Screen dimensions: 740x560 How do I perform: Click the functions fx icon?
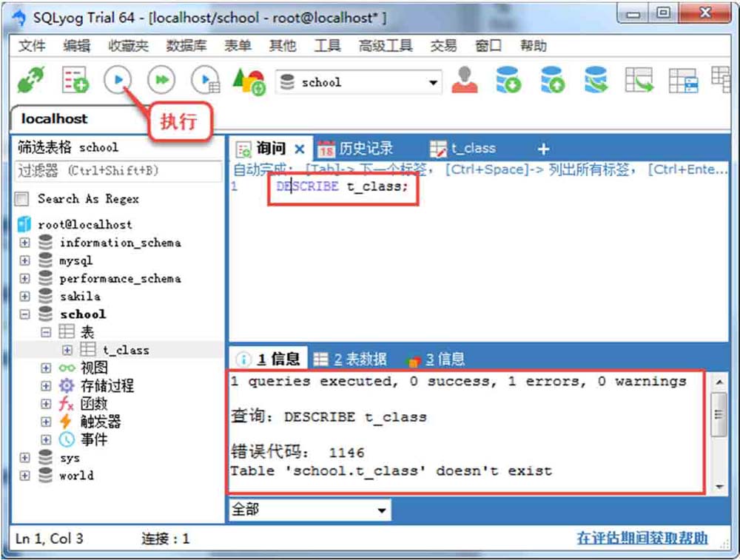(66, 404)
